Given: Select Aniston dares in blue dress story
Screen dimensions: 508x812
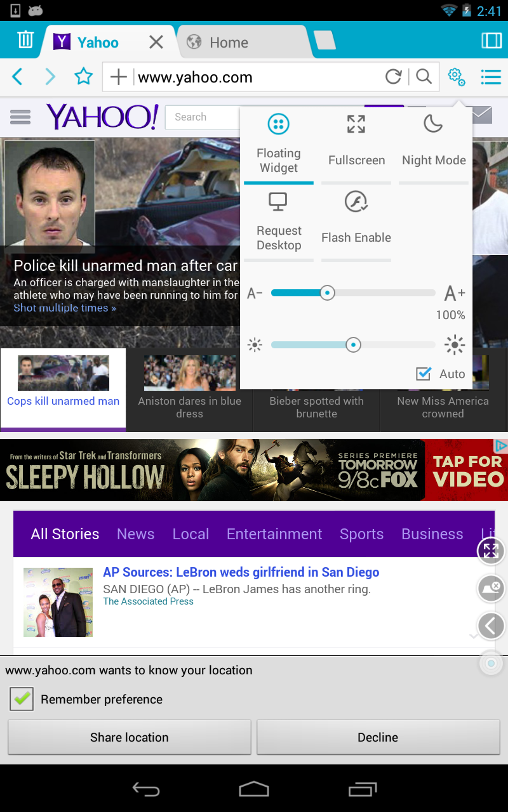Looking at the screenshot, I should click(189, 390).
